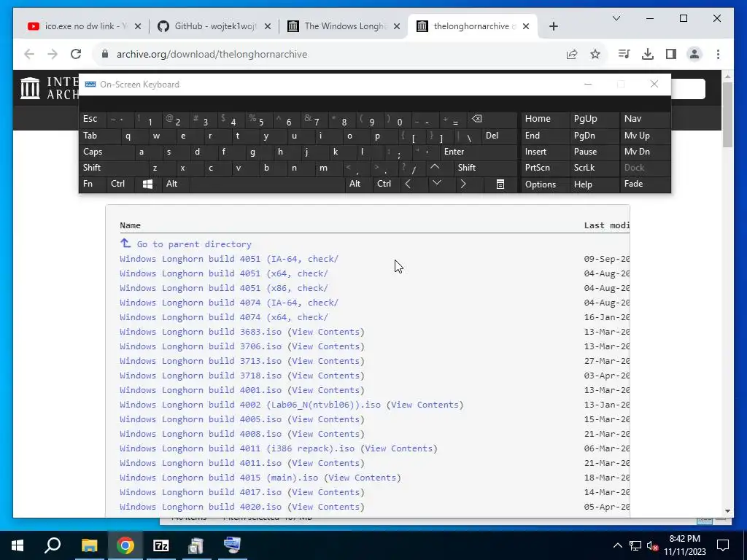Click context menu key on On-Screen Keyboard

[x=500, y=184]
